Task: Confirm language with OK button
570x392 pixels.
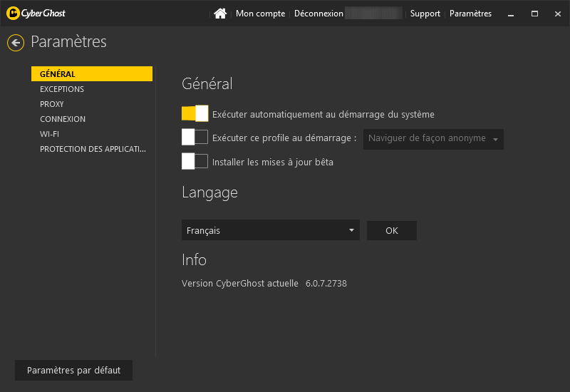Action: tap(391, 230)
